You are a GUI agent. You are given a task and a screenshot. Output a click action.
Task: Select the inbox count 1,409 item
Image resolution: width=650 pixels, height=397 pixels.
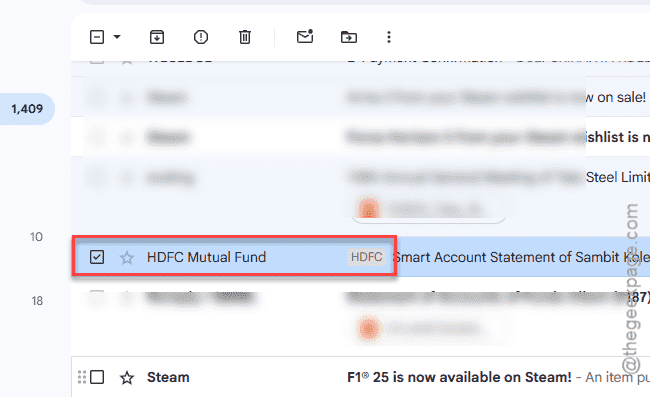point(27,109)
